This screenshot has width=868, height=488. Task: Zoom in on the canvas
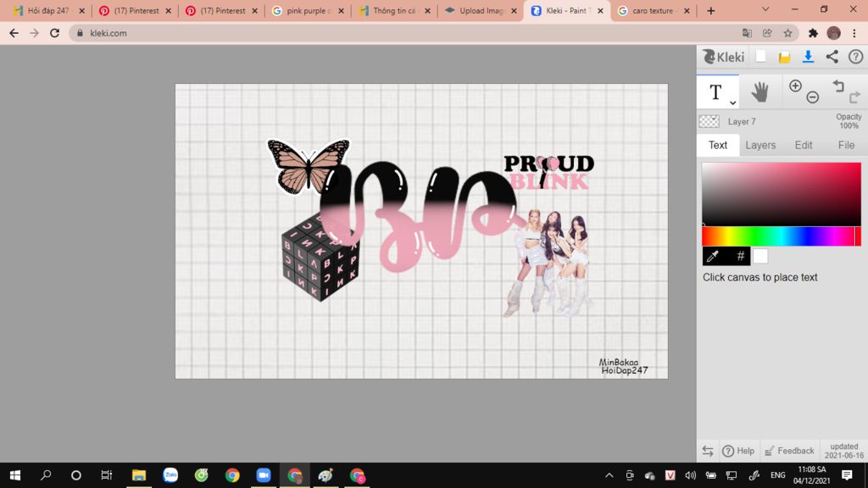click(795, 86)
